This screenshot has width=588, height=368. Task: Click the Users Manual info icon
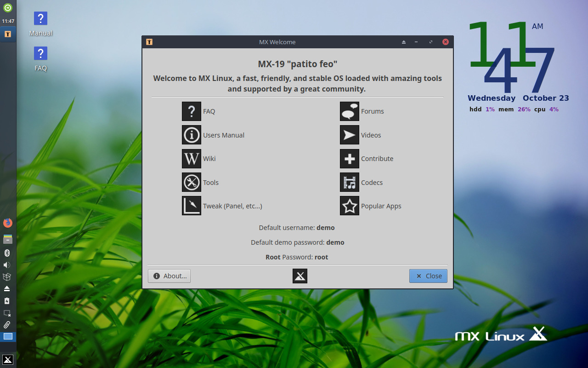(x=192, y=135)
